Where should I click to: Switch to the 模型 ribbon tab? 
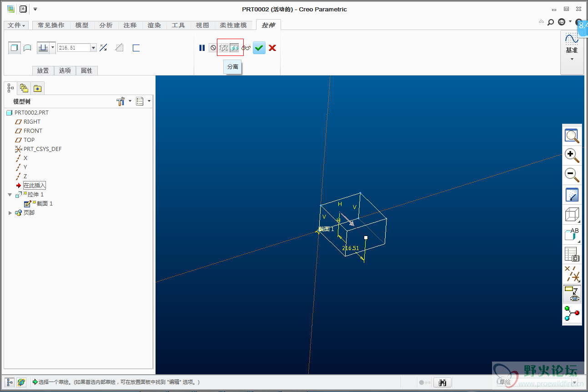tap(82, 25)
